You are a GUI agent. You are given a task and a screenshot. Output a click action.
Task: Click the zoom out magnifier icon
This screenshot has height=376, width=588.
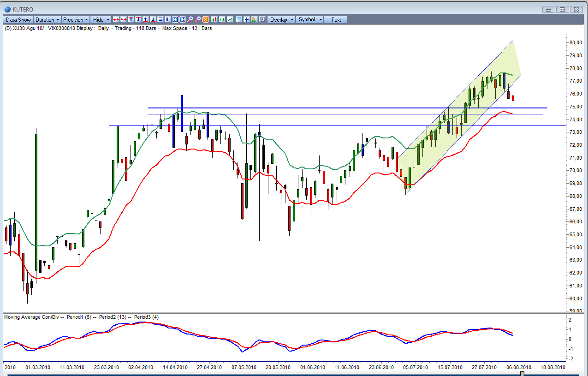[198, 19]
